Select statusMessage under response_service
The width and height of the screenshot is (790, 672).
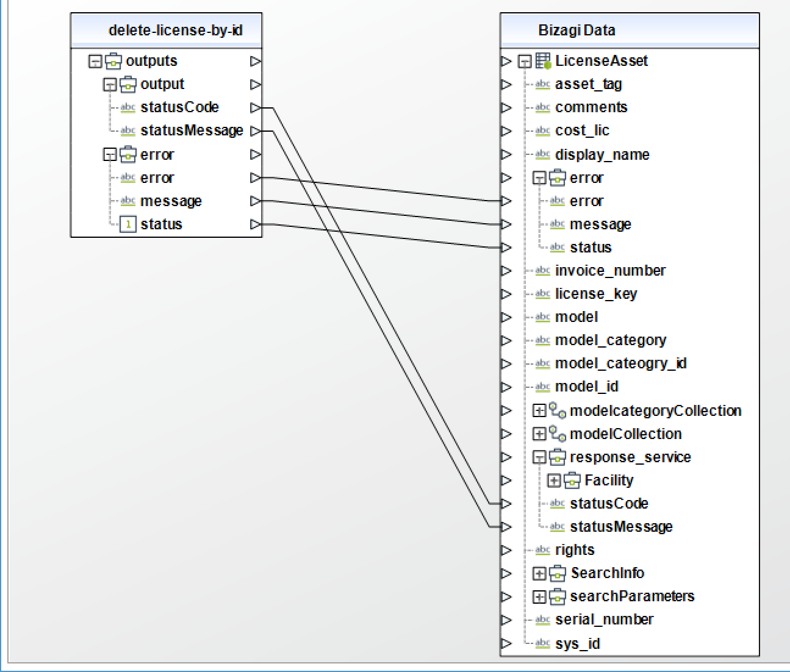point(621,527)
